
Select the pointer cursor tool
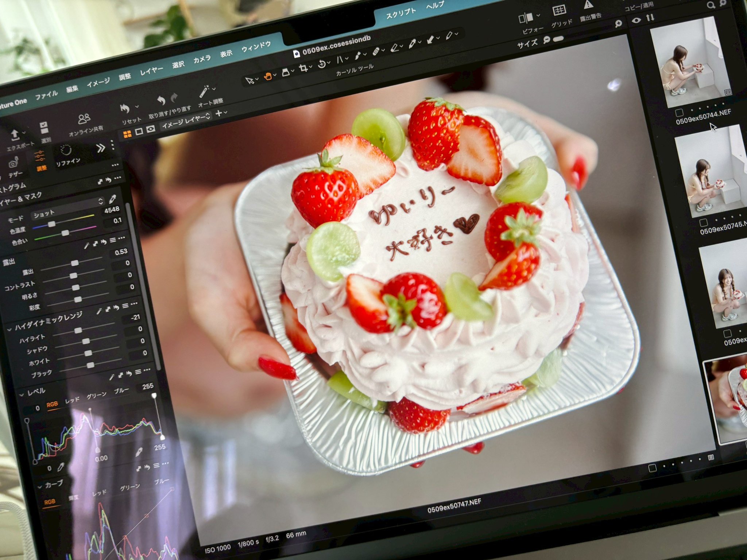tap(249, 81)
